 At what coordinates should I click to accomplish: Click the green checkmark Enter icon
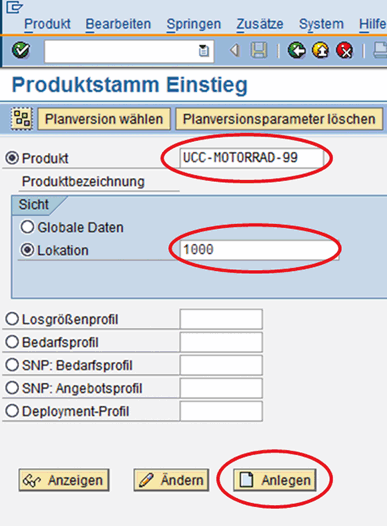[x=21, y=50]
